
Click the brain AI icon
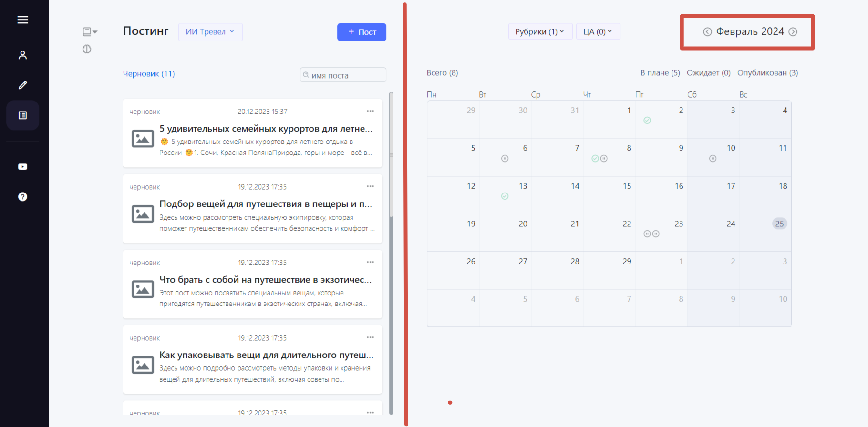click(x=87, y=49)
